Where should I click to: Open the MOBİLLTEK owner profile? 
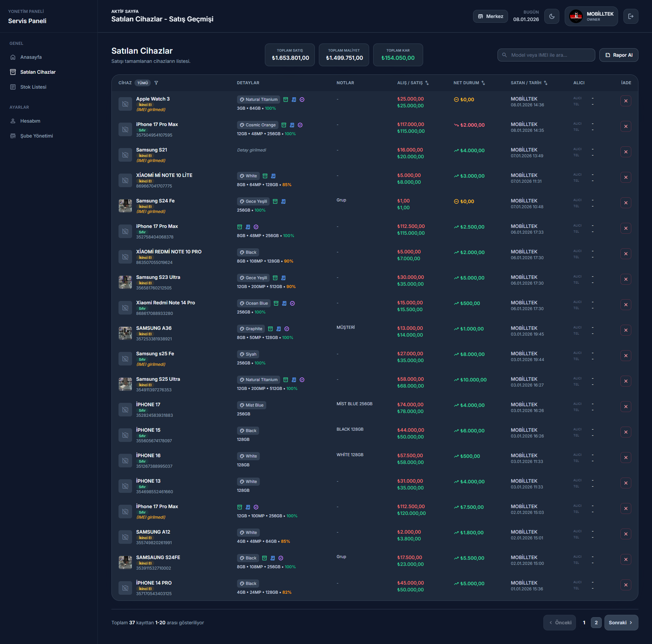pos(591,16)
